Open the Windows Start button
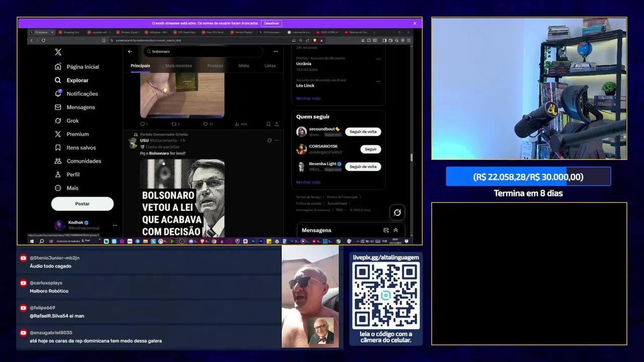Viewport: 644px width, 362px height. 32,241
